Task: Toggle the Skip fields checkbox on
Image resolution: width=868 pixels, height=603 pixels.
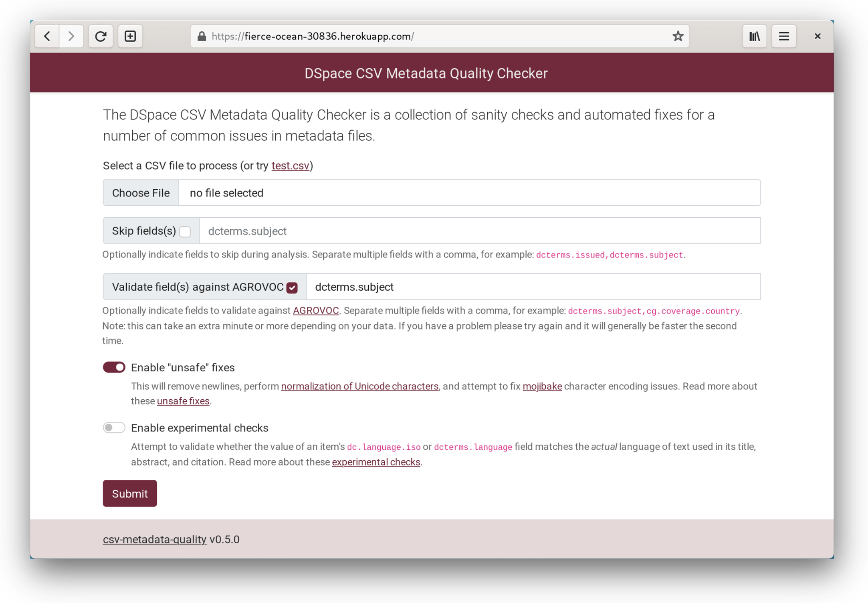Action: click(x=186, y=231)
